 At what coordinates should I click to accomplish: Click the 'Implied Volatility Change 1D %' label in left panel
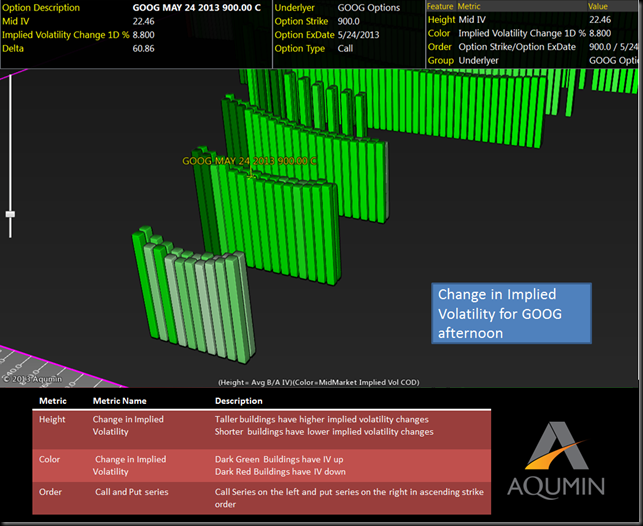(66, 35)
